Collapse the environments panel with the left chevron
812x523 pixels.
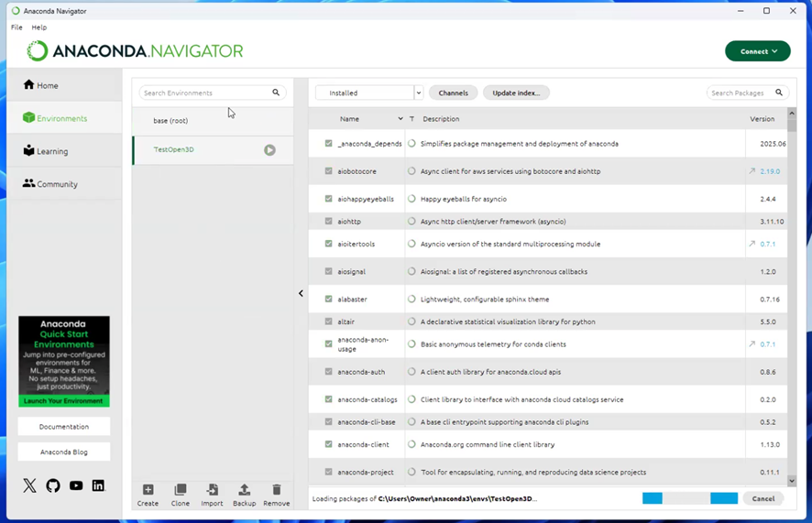coord(301,293)
